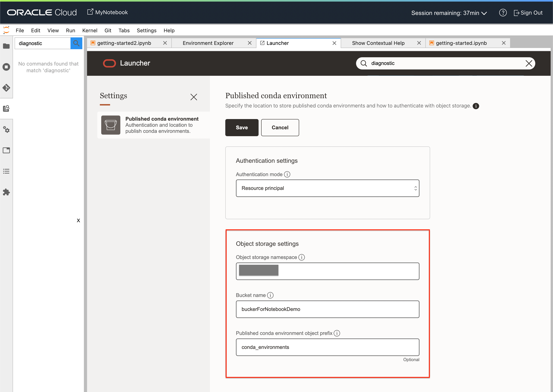Screen dimensions: 553x392
Task: Open the Tabs sidebar icon
Action: tap(6, 150)
